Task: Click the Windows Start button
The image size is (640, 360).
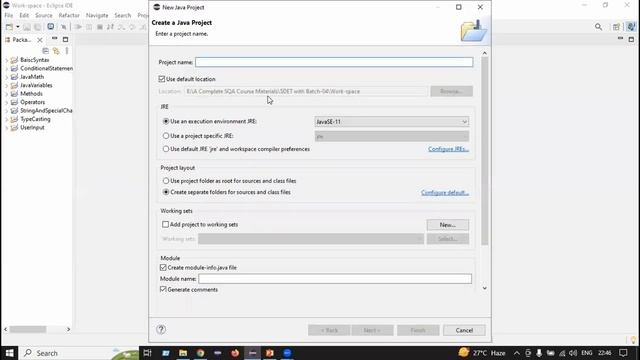Action: pos(9,353)
